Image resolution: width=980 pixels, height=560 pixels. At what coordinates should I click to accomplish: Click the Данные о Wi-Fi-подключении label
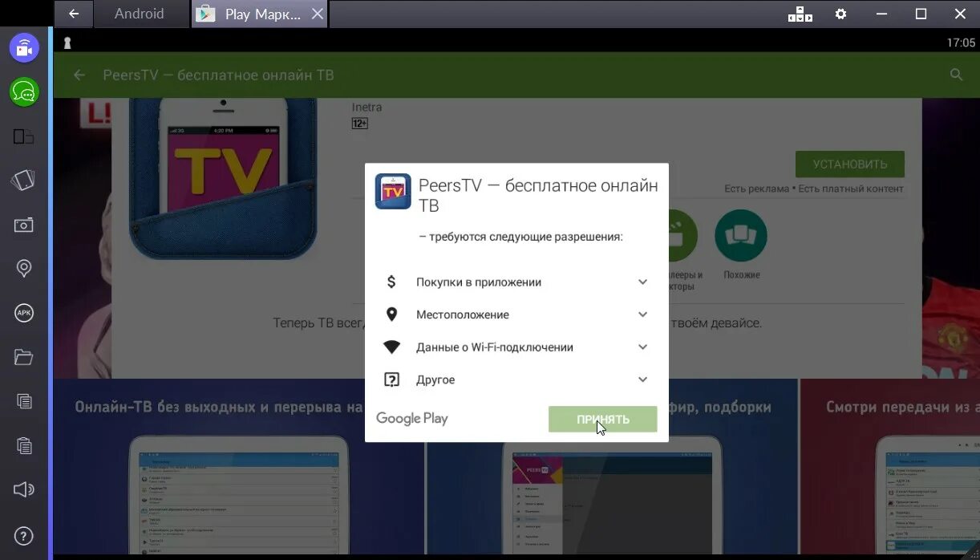tap(495, 347)
